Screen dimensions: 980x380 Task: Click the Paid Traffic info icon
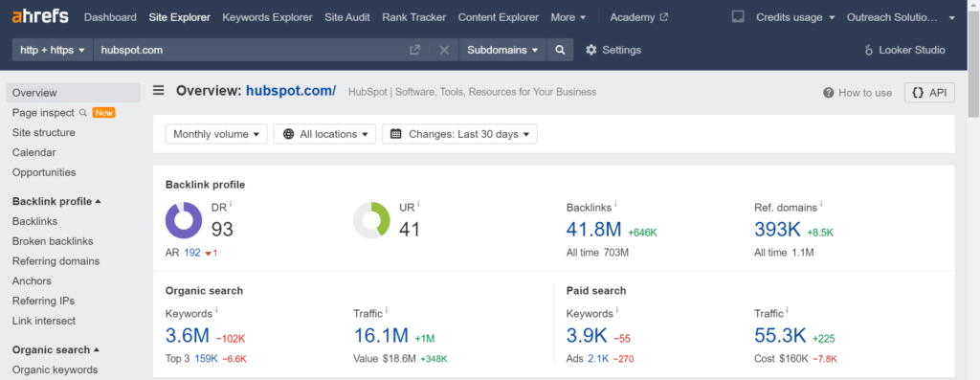(787, 310)
